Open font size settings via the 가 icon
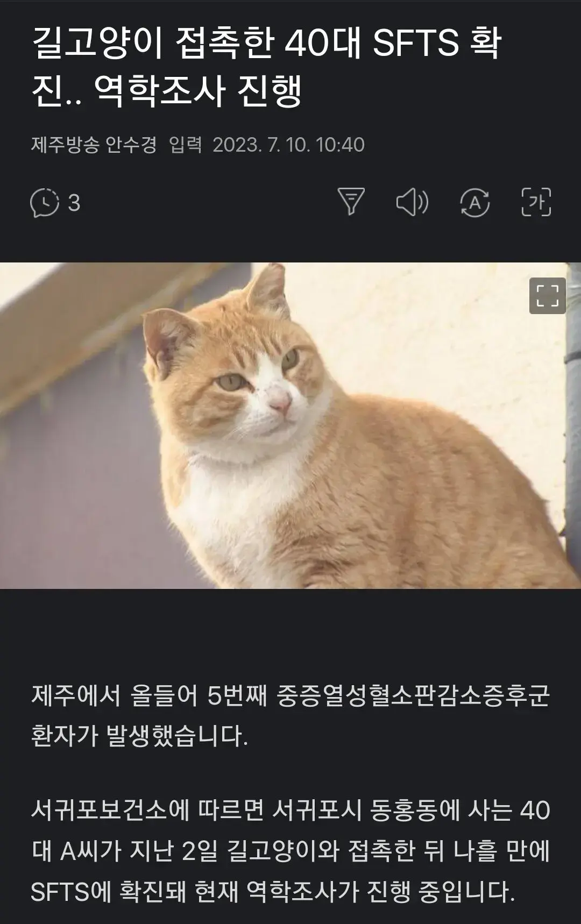 coord(536,202)
